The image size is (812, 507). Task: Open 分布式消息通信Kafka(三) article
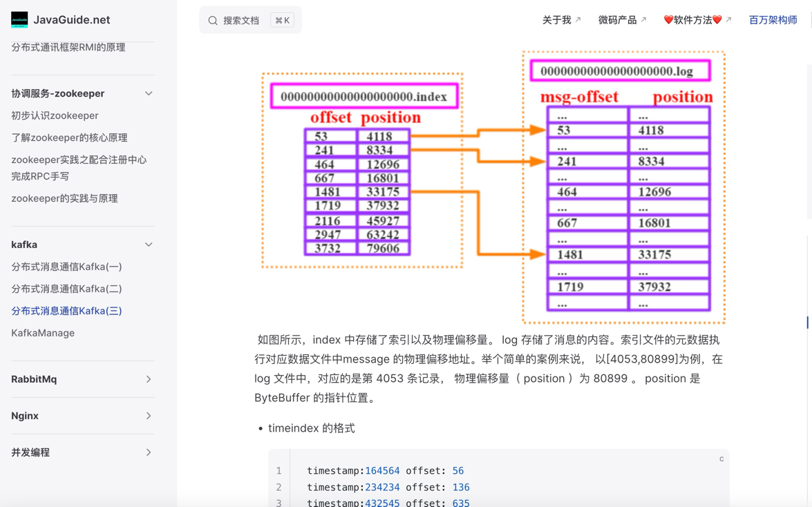click(67, 311)
